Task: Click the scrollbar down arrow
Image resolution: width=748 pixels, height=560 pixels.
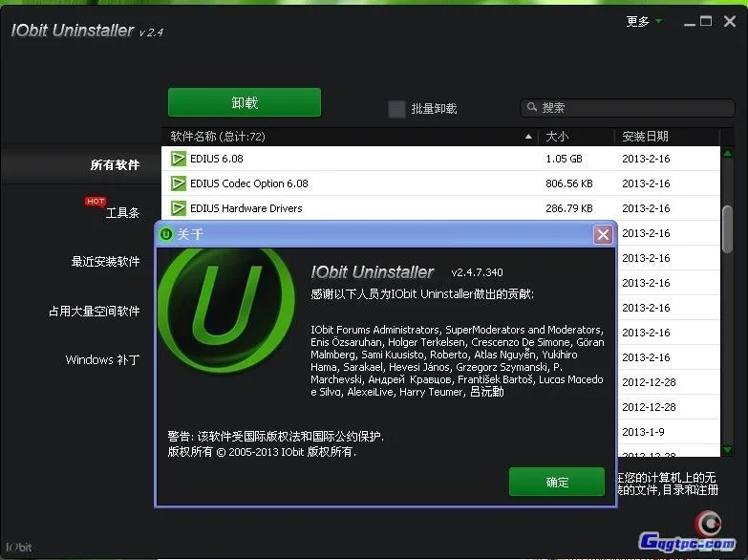Action: pos(728,450)
